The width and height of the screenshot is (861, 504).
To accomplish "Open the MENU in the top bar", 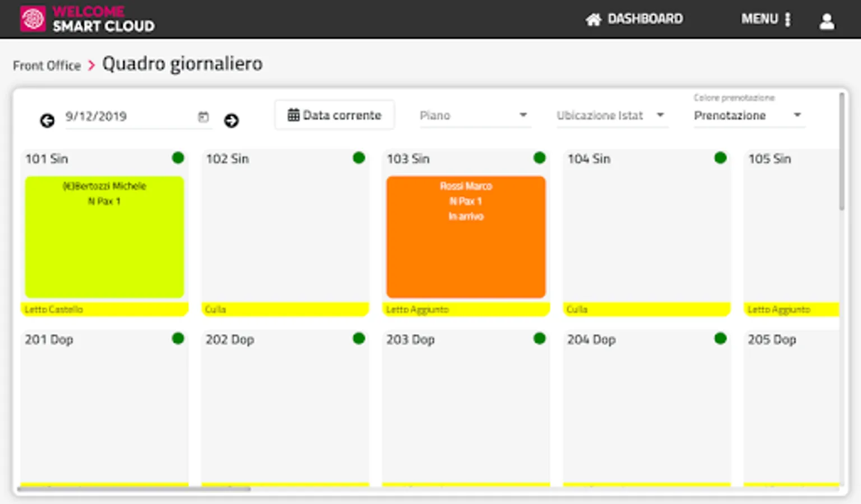I will pyautogui.click(x=766, y=19).
